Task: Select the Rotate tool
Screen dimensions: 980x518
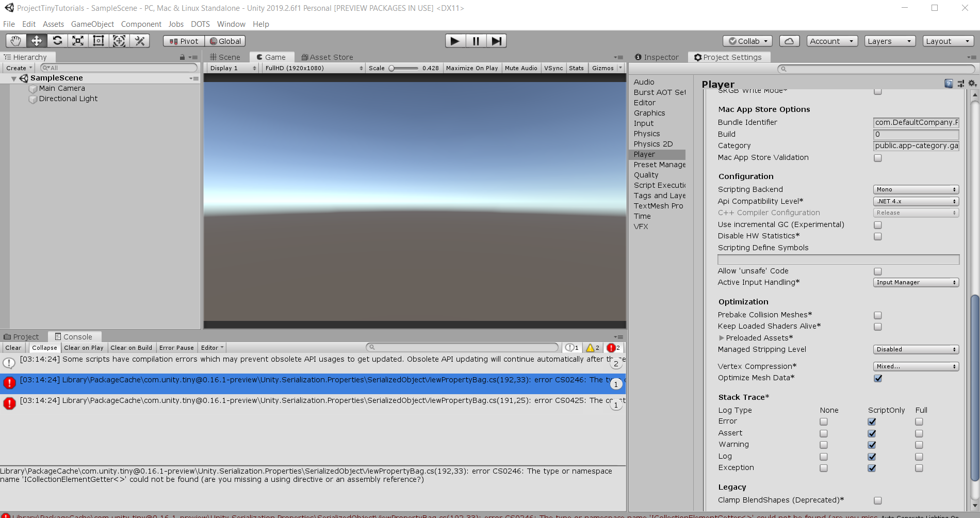Action: pyautogui.click(x=57, y=41)
